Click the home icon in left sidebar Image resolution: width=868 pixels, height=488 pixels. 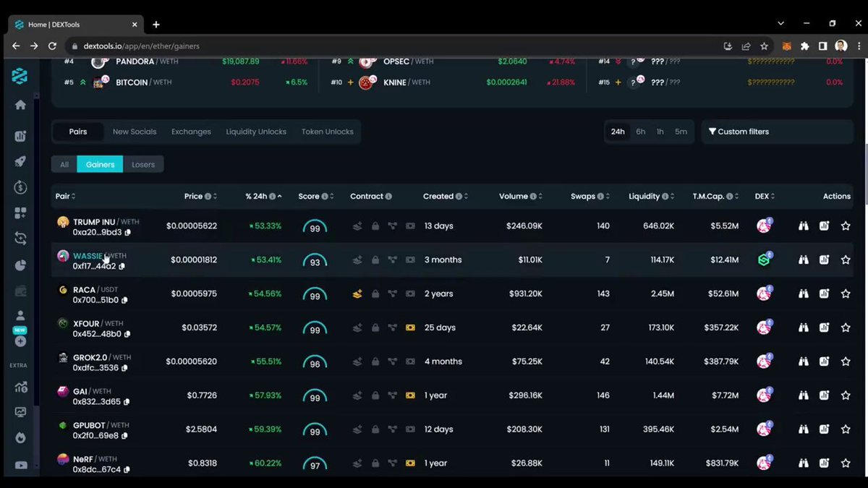20,105
